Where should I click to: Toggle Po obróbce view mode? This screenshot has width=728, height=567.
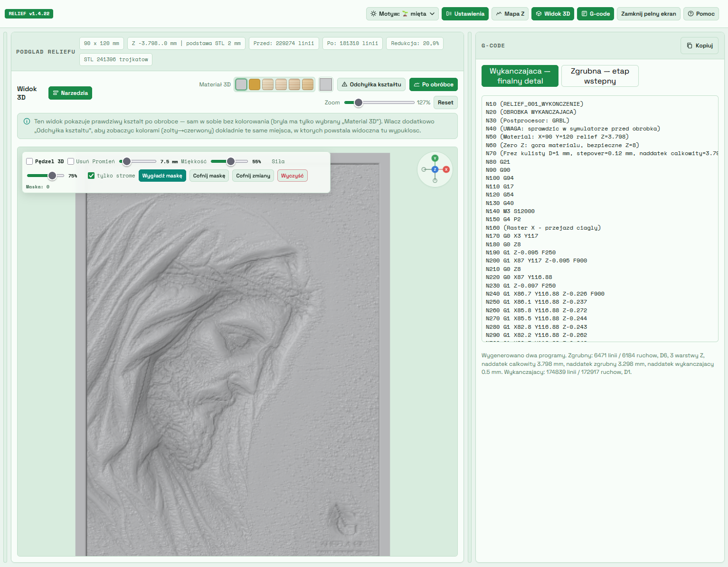point(434,84)
